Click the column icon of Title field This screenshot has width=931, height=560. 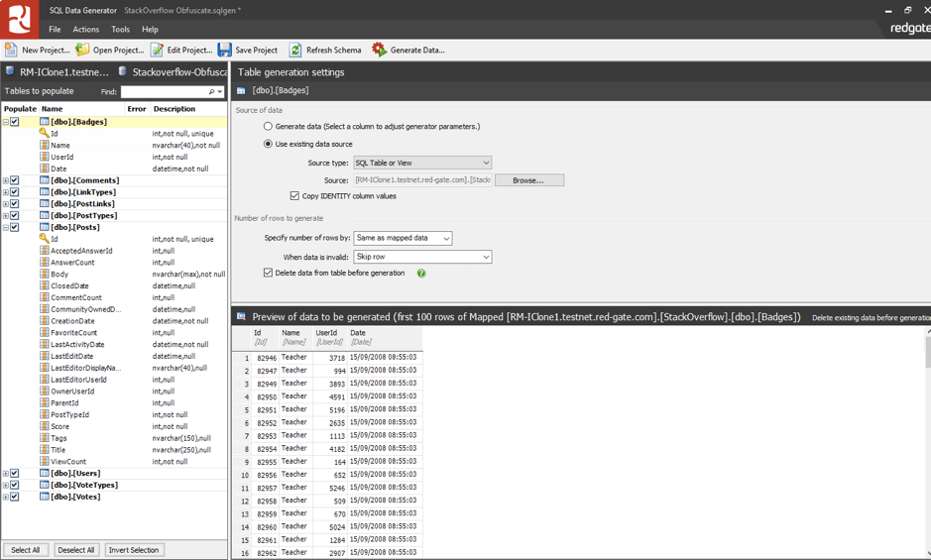click(x=44, y=450)
